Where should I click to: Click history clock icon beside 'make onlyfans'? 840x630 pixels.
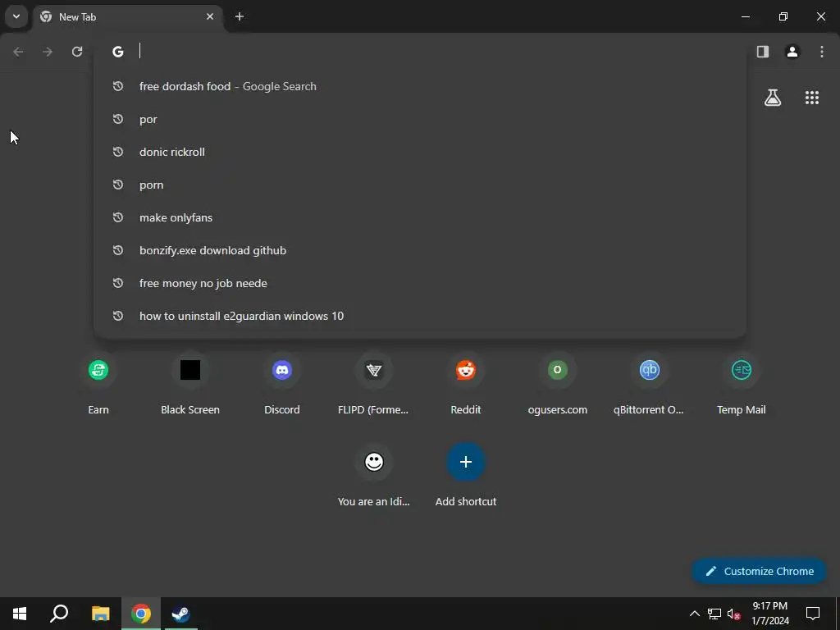point(118,217)
